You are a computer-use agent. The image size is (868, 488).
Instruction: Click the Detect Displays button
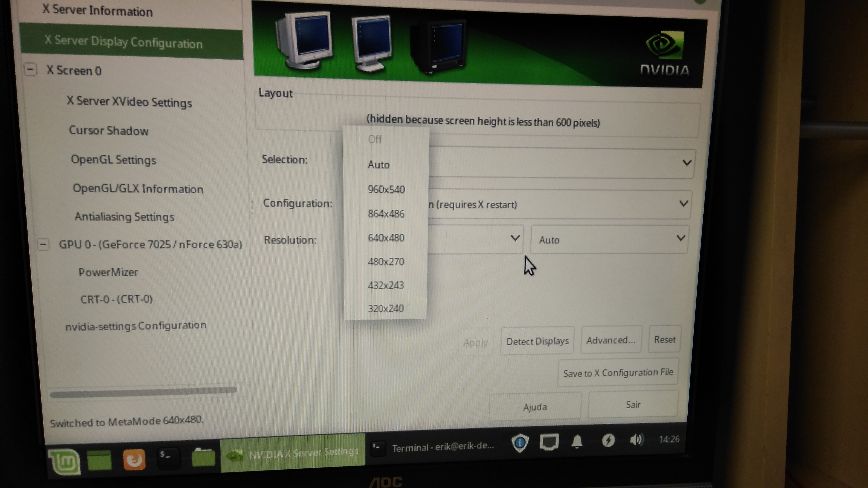537,341
